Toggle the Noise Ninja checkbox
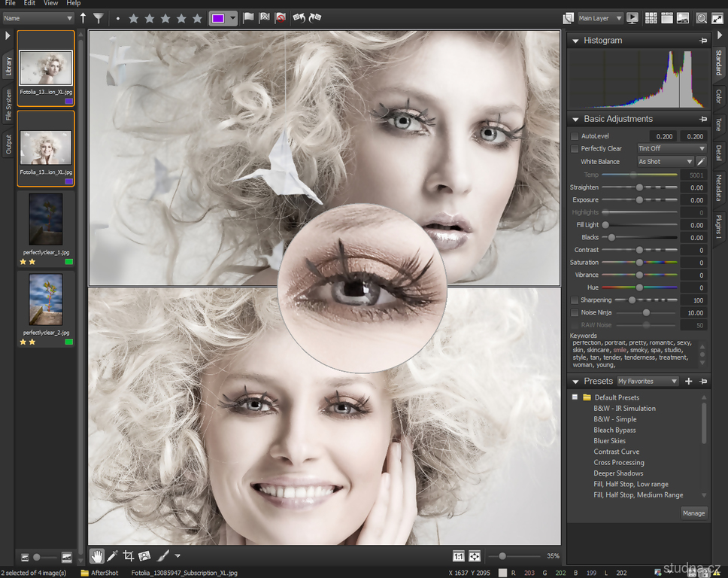This screenshot has height=578, width=728. (x=575, y=312)
